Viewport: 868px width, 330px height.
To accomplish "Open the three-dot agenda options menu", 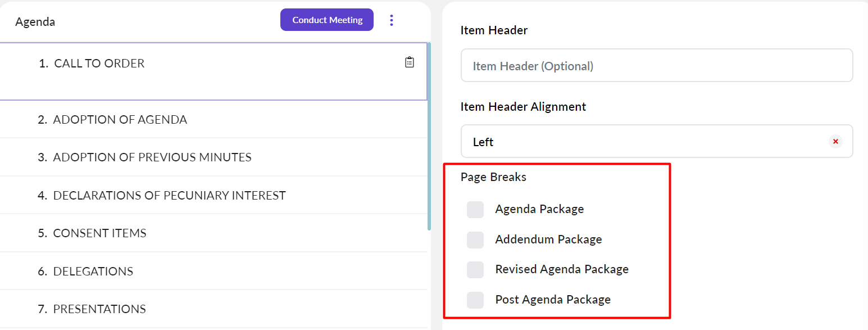I will (392, 20).
